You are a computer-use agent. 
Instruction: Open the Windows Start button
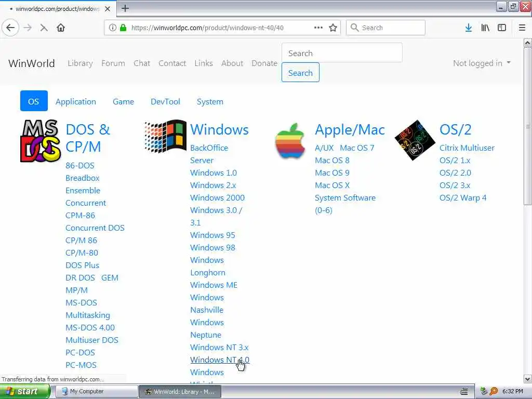pyautogui.click(x=24, y=392)
